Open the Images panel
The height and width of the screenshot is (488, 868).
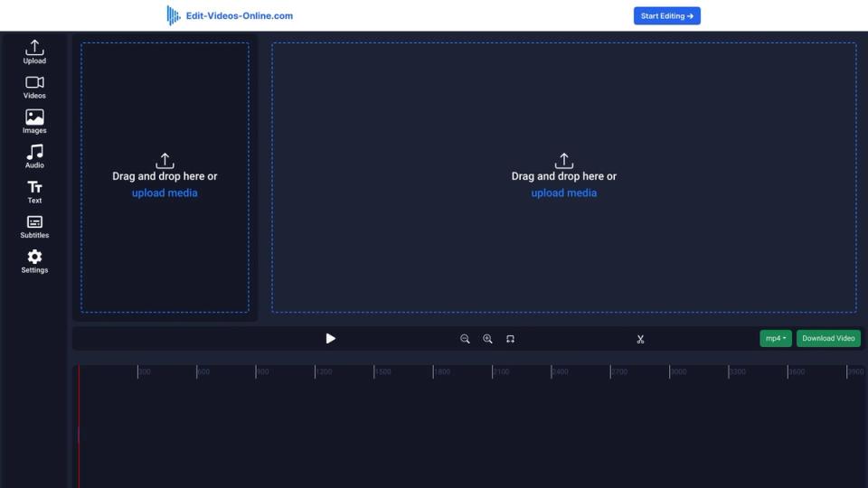click(x=34, y=122)
